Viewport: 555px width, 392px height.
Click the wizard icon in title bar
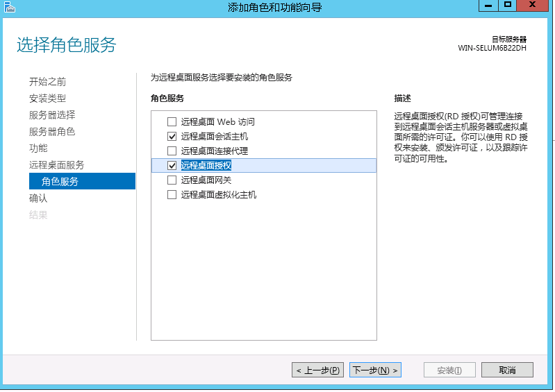tap(10, 7)
